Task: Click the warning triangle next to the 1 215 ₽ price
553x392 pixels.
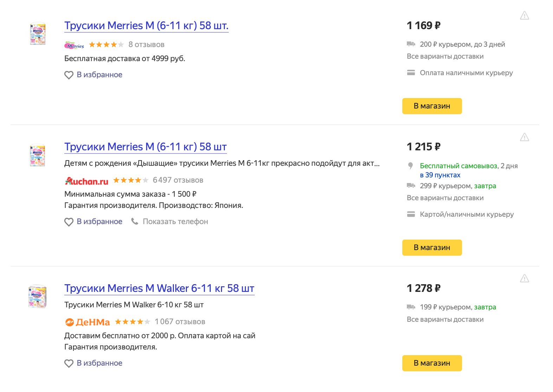Action: [524, 137]
